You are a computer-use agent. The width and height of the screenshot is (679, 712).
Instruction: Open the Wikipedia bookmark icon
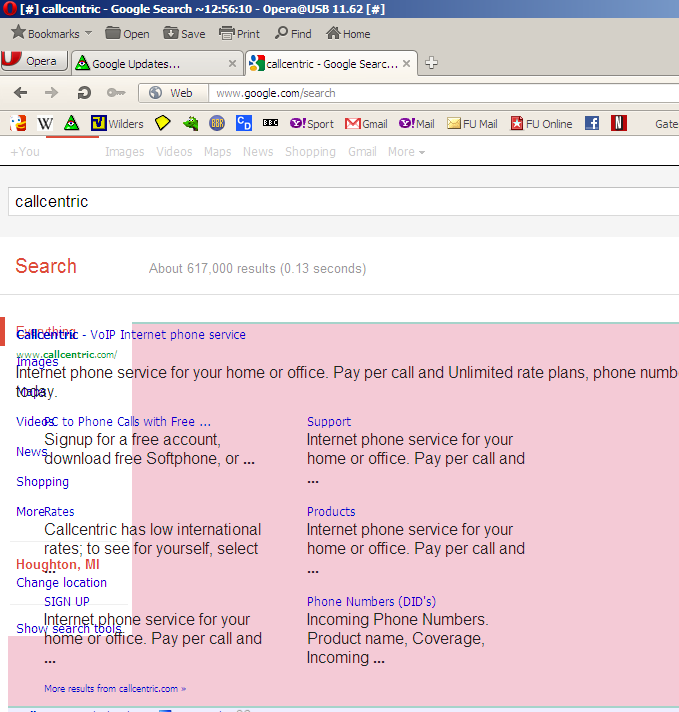tap(45, 124)
